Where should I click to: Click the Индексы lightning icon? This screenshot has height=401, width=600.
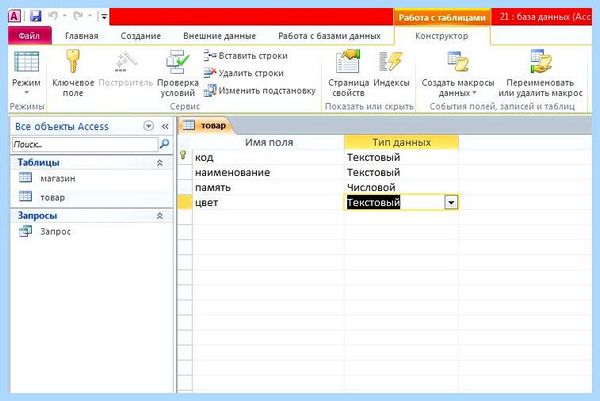pos(391,61)
